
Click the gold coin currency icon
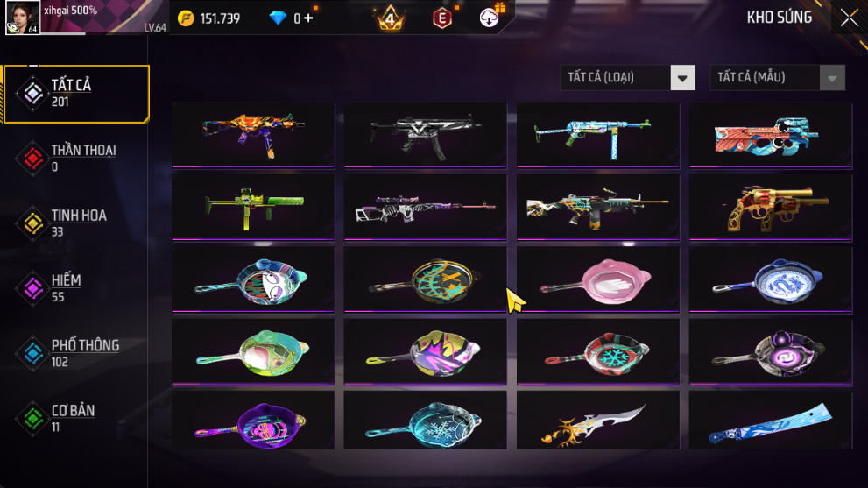point(186,18)
